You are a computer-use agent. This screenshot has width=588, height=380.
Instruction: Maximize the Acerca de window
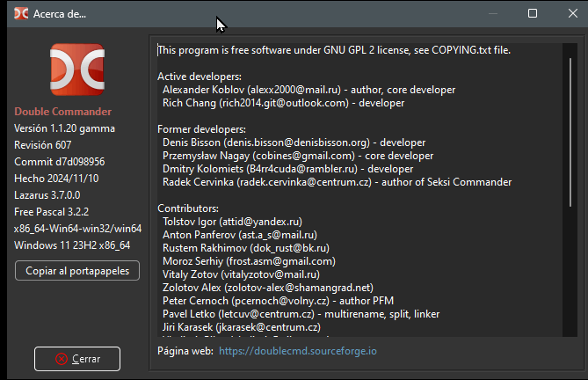click(x=533, y=14)
